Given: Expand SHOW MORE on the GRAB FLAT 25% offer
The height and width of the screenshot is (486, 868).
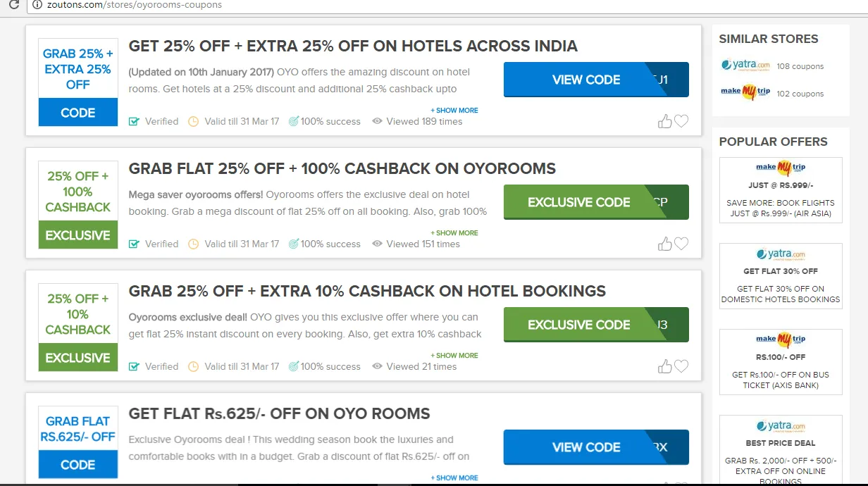Looking at the screenshot, I should tap(454, 232).
